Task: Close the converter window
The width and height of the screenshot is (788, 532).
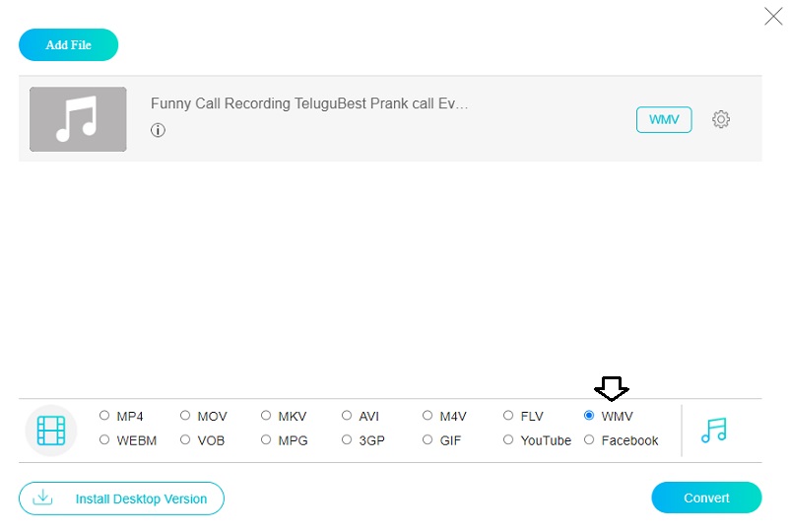Action: 773,15
